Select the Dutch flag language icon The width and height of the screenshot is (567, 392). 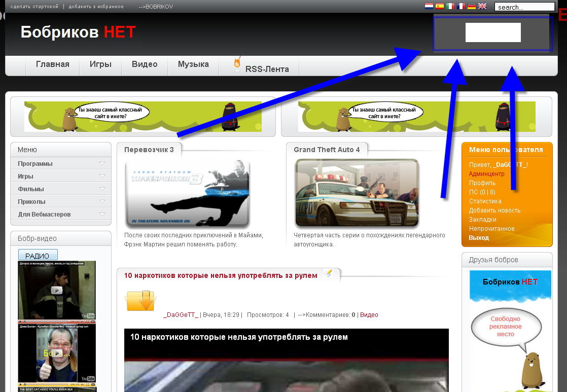point(429,6)
